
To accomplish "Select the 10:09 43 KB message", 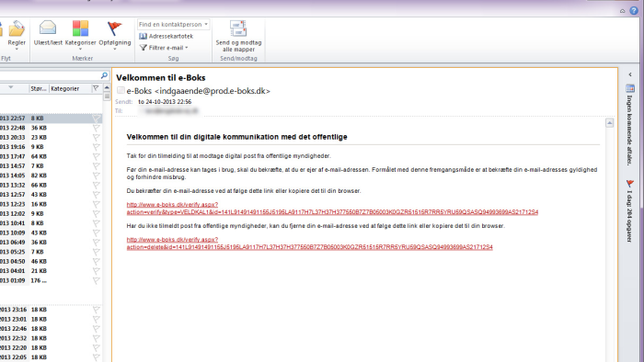I will pos(51,232).
